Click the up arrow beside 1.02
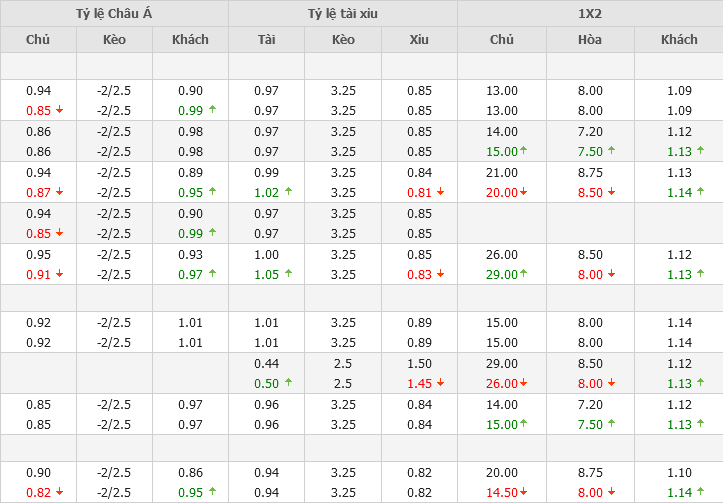 (288, 192)
